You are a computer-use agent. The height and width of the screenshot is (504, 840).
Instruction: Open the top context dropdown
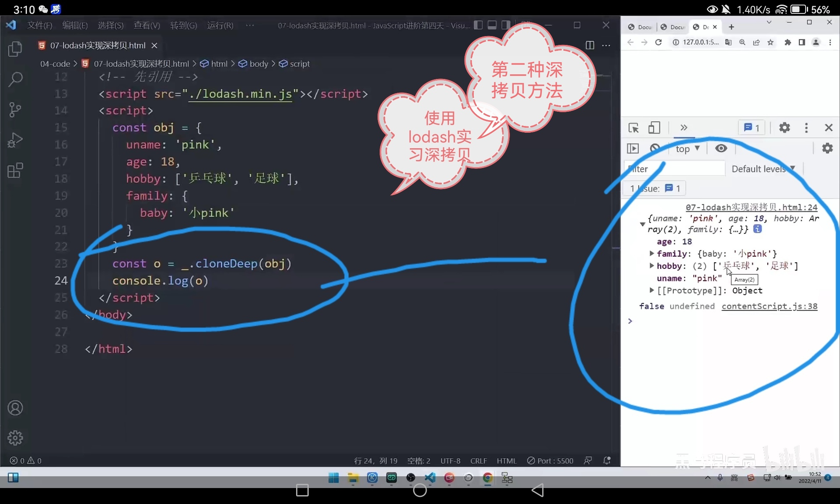coord(688,149)
